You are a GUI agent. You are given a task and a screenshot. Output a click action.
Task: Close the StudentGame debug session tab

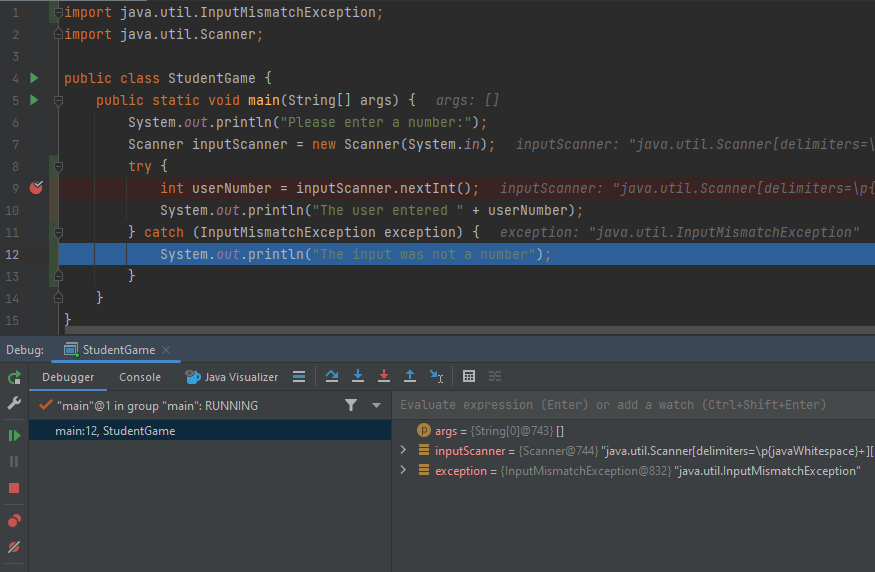166,350
